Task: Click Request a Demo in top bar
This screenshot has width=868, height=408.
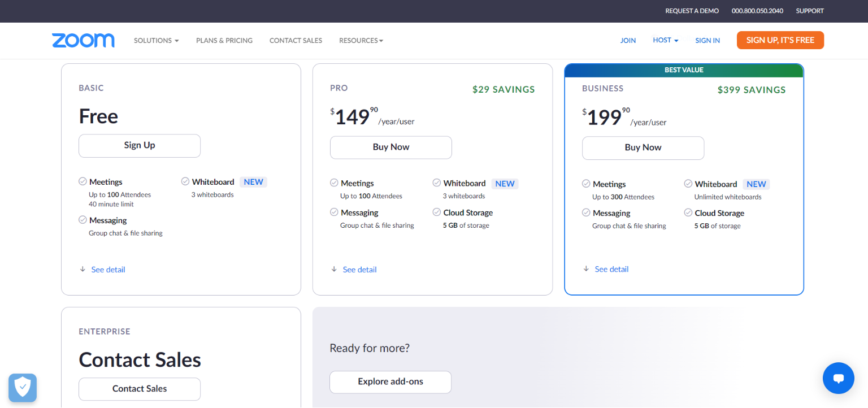Action: [x=692, y=11]
